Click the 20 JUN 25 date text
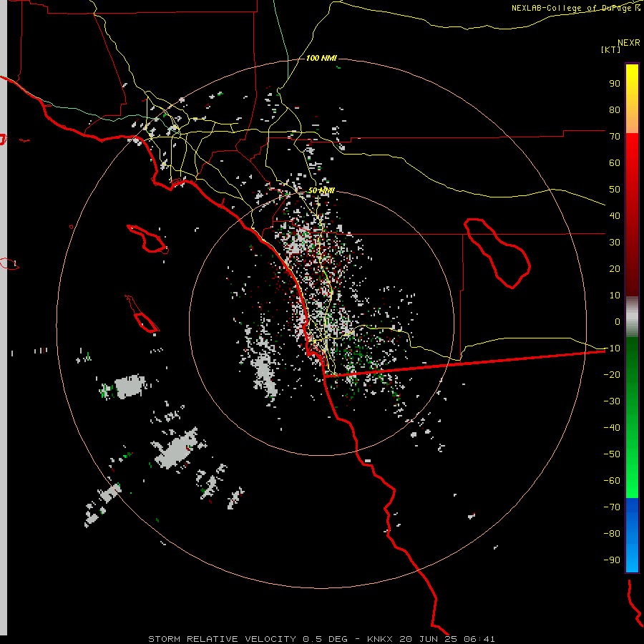The height and width of the screenshot is (644, 644). pyautogui.click(x=429, y=639)
